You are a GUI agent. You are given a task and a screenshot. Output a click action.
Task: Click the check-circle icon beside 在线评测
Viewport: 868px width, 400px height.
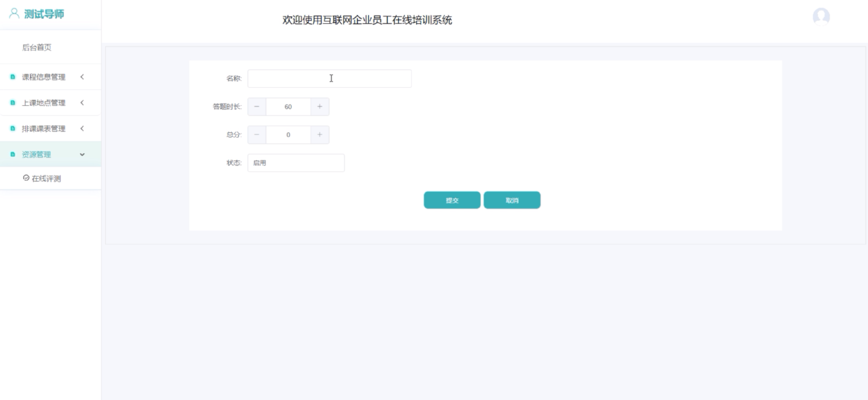[x=26, y=178]
